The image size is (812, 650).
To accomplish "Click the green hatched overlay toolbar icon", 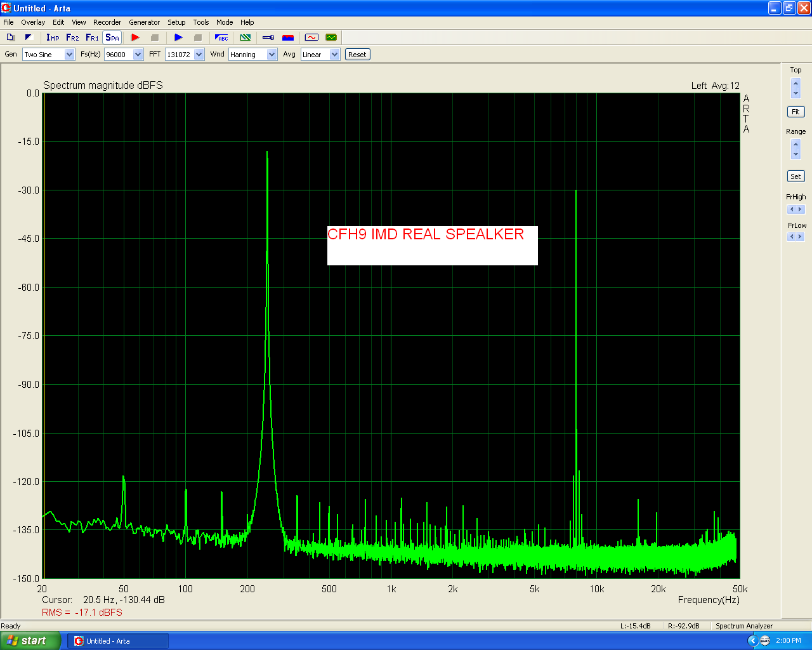I will click(246, 37).
